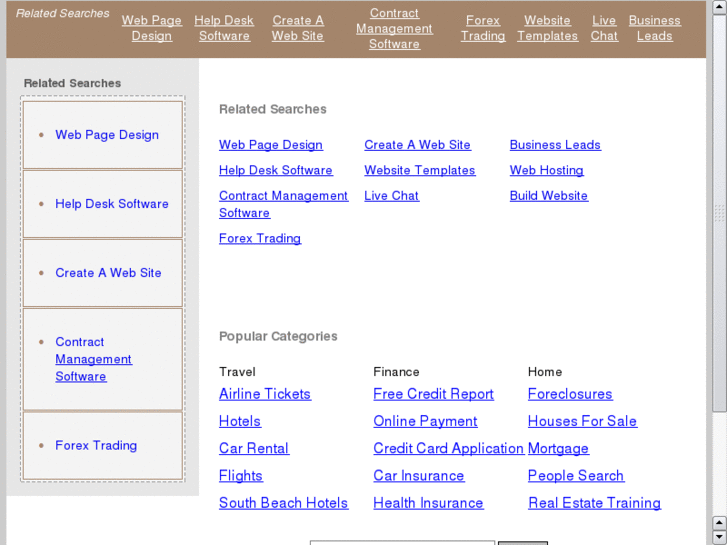Viewport: 727px width, 545px height.
Task: Click Forex Trading in center list
Action: pos(260,239)
